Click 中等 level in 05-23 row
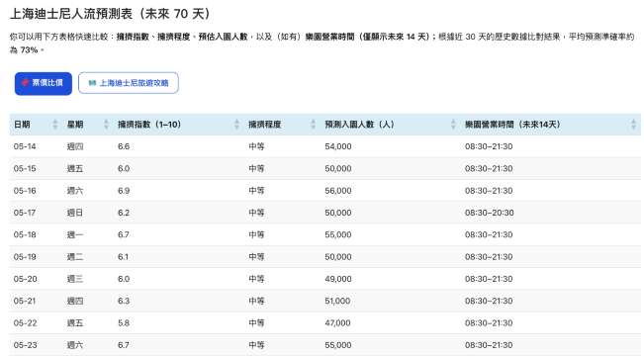Viewport: 644px width, 356px height. [256, 345]
